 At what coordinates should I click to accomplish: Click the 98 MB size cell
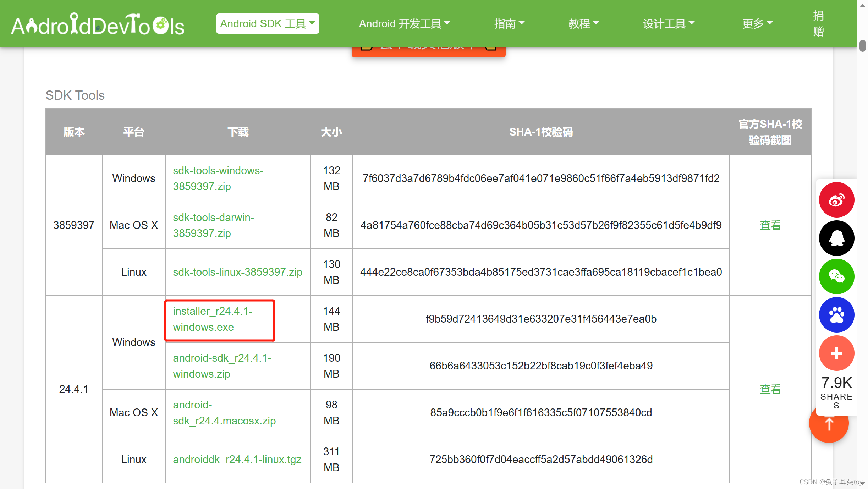tap(331, 413)
